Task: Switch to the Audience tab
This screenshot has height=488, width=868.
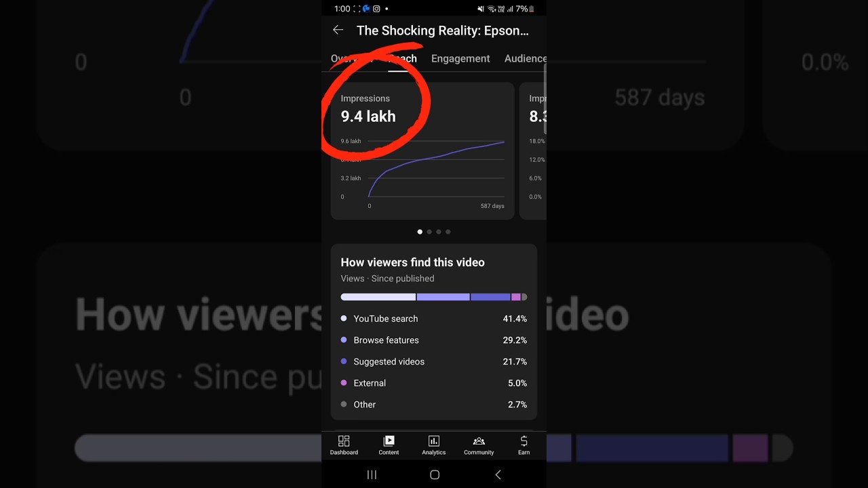Action: 525,58
